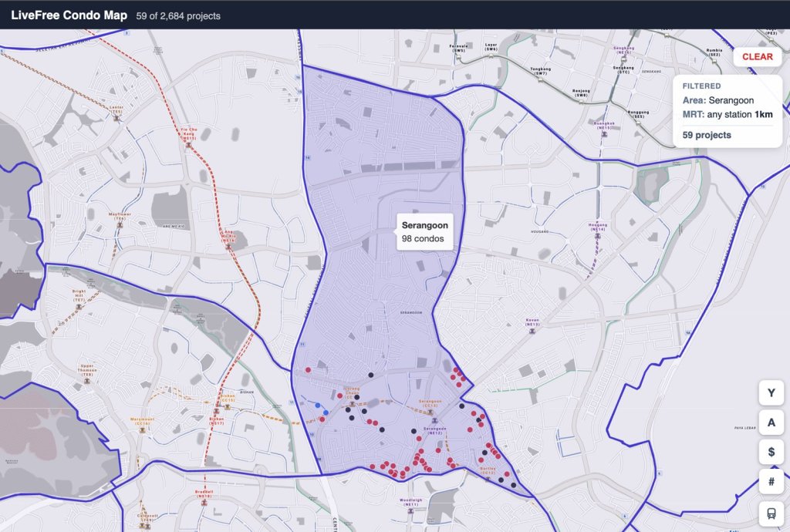Image resolution: width=790 pixels, height=532 pixels.
Task: Click the Hougang (NE14) station marker
Action: 598,236
